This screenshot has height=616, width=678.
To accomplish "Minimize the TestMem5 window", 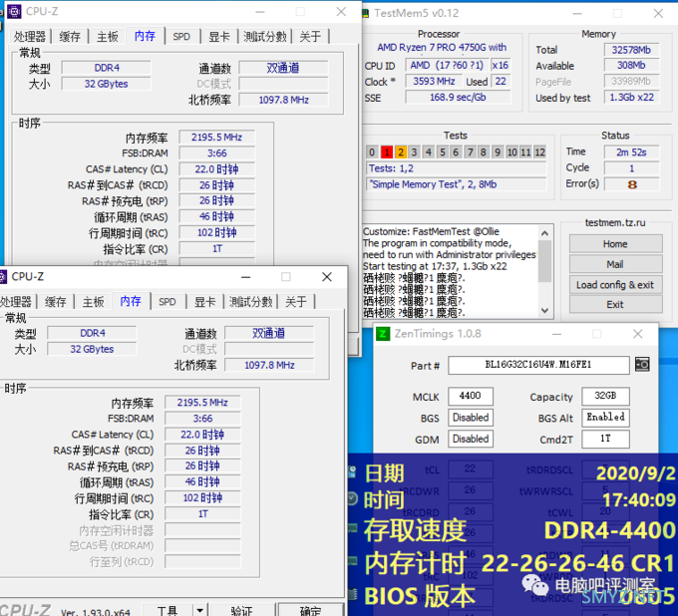I will point(577,13).
